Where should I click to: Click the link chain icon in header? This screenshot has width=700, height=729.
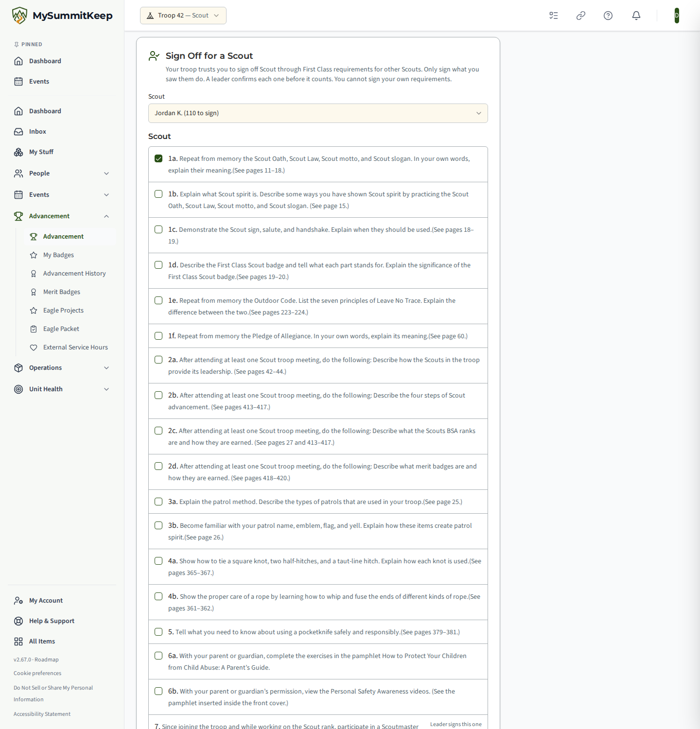(581, 16)
